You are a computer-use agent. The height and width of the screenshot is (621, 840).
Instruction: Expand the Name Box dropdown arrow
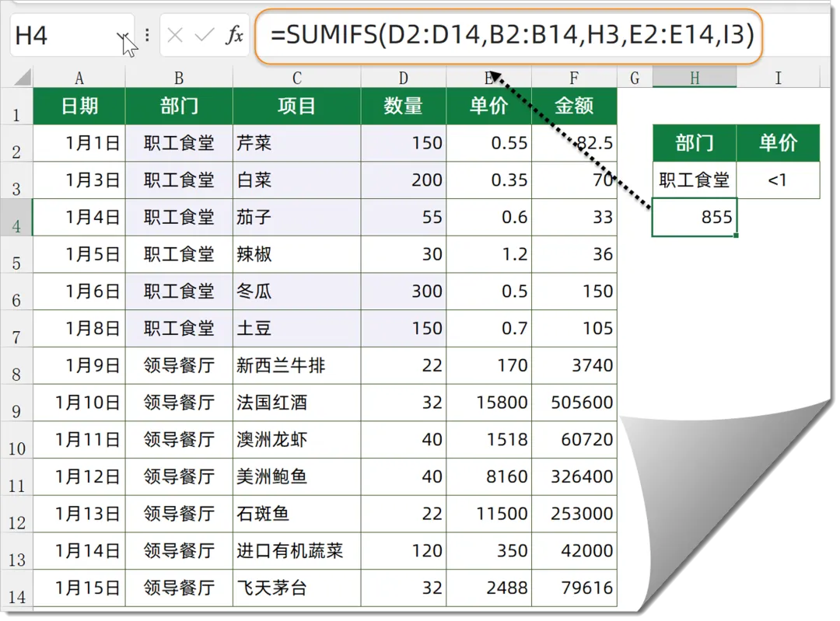click(124, 36)
